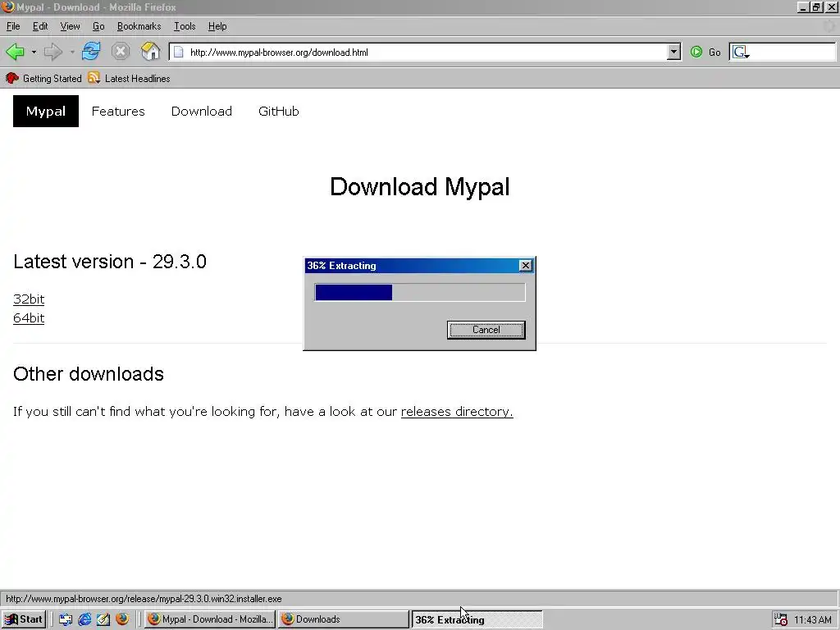Click the 11:43 AM clock
This screenshot has height=630, width=840.
coord(813,620)
